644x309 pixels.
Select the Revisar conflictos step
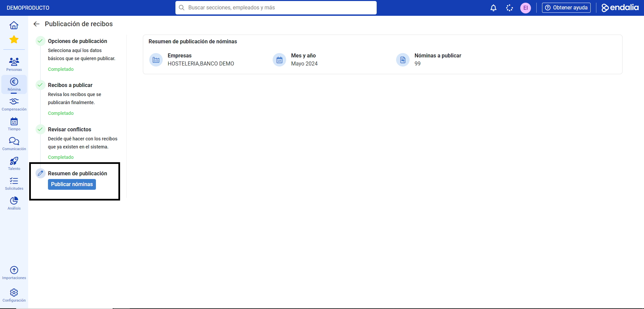pos(69,129)
